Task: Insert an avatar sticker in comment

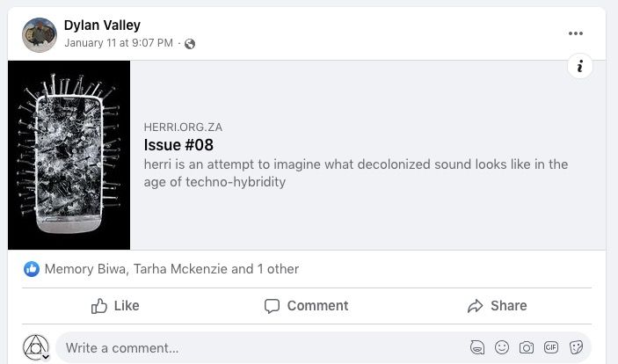Action: coord(477,347)
